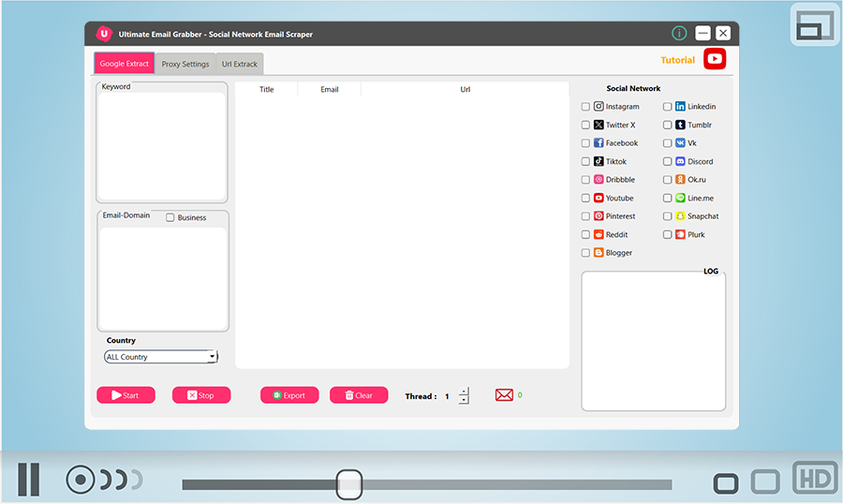843x504 pixels.
Task: Increase the Thread count with up arrow
Action: [464, 391]
